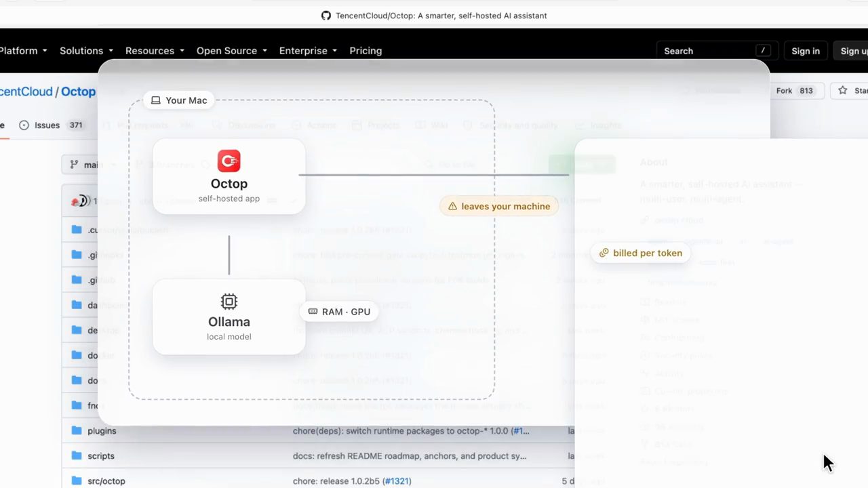
Task: Open the Octop repository name link
Action: (79, 91)
